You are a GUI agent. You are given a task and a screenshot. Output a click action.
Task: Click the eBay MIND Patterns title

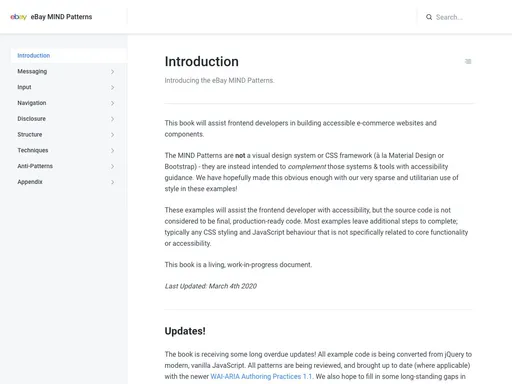61,17
